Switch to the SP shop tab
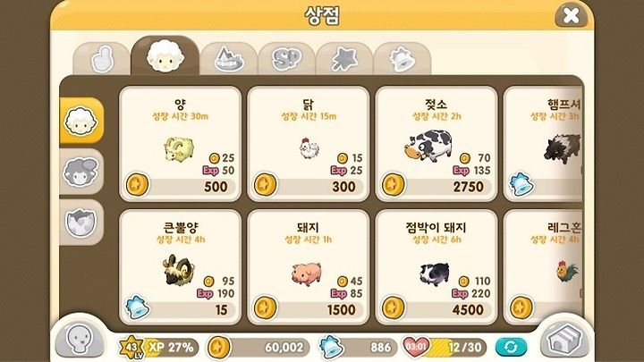The width and height of the screenshot is (644, 362). coord(286,59)
